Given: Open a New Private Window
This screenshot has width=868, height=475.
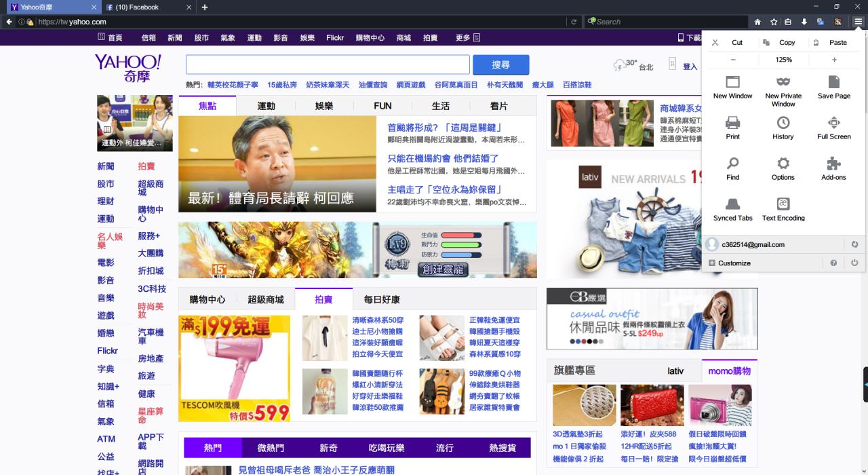Looking at the screenshot, I should (x=783, y=91).
